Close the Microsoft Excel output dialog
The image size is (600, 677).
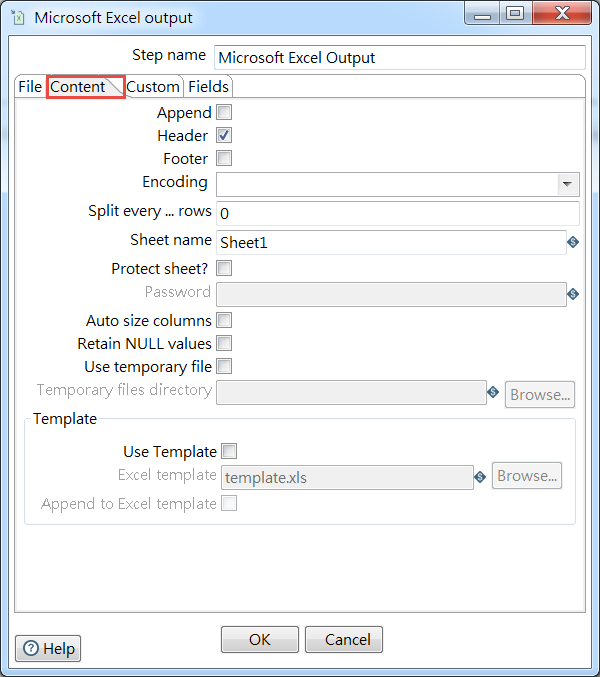562,14
